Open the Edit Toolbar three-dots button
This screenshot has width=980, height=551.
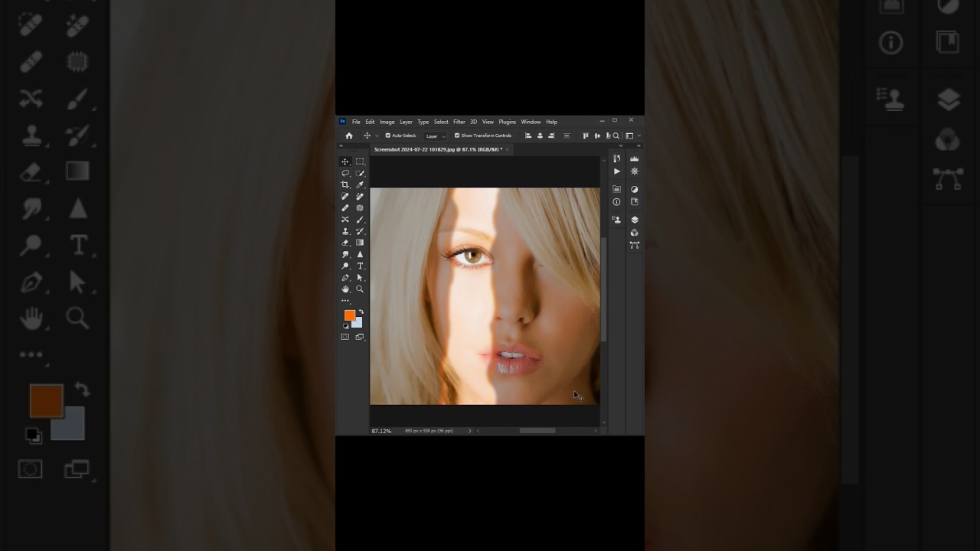(x=345, y=301)
